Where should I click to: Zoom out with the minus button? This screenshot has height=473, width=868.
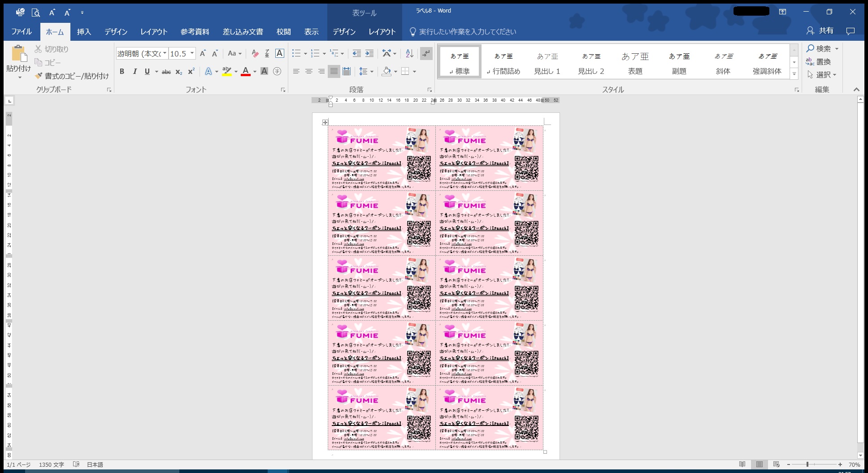[x=789, y=464]
